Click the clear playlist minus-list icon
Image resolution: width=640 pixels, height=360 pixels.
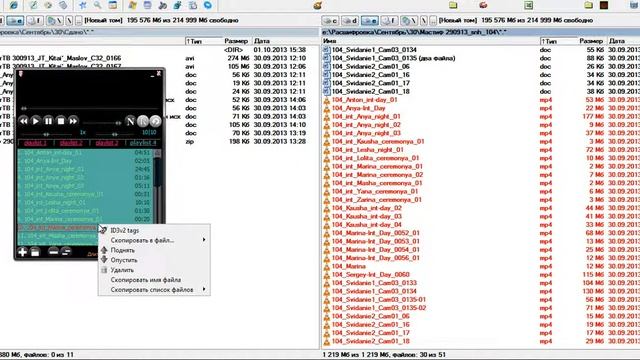(x=66, y=252)
